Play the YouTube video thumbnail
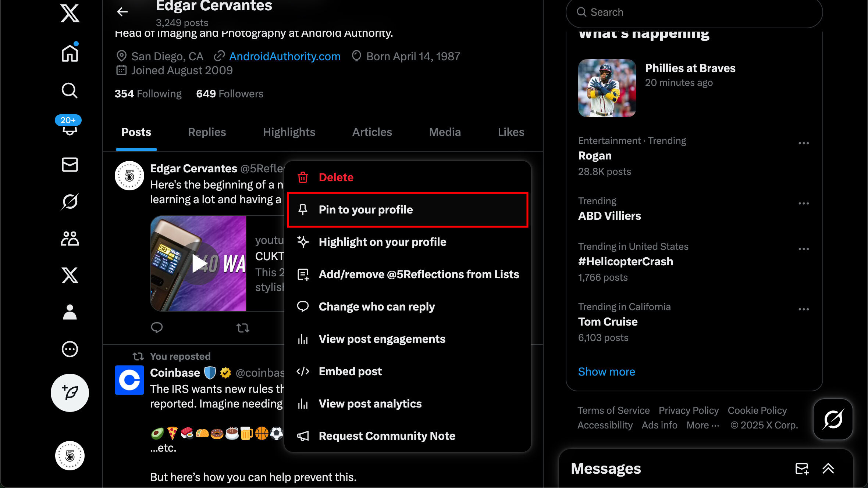 pyautogui.click(x=199, y=263)
